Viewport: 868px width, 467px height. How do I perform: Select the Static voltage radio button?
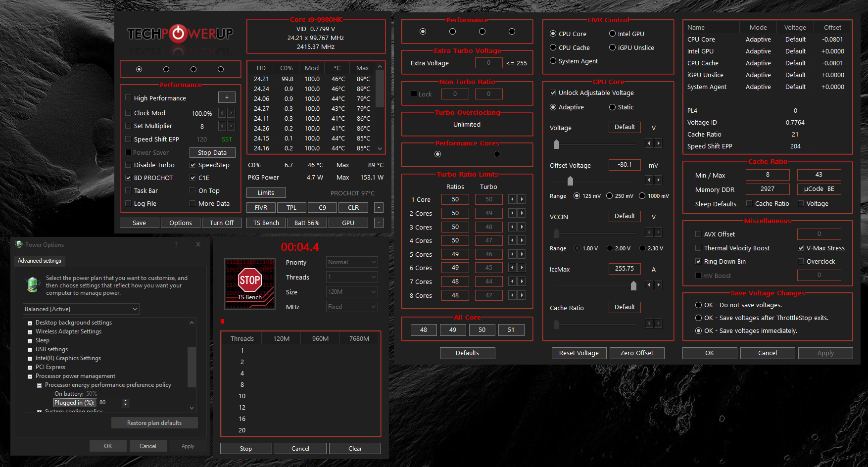613,107
